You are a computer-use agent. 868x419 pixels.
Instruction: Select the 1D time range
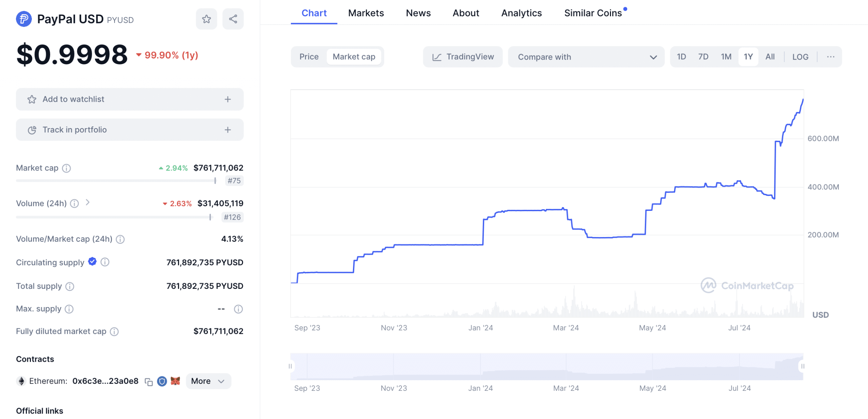pos(681,57)
